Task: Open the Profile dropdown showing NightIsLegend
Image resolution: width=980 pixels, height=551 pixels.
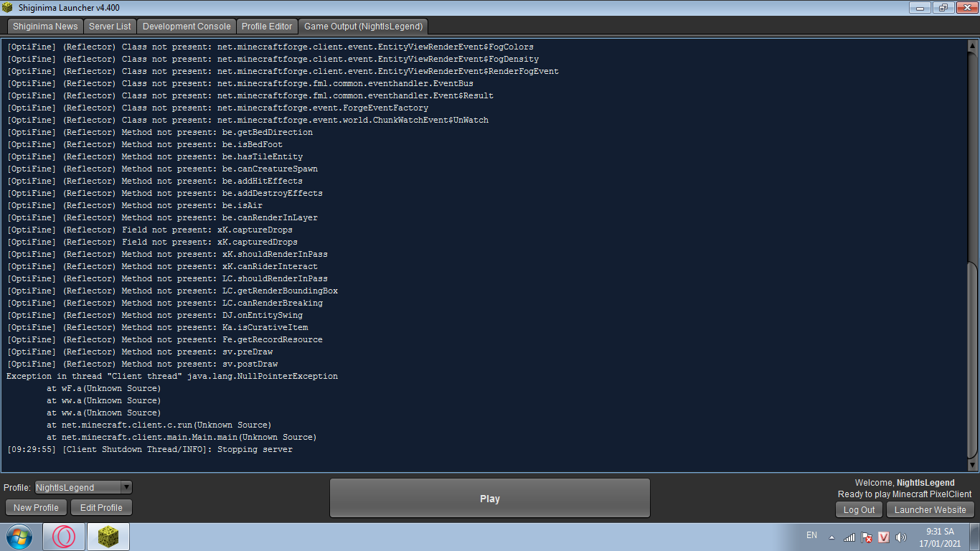Action: click(x=83, y=487)
